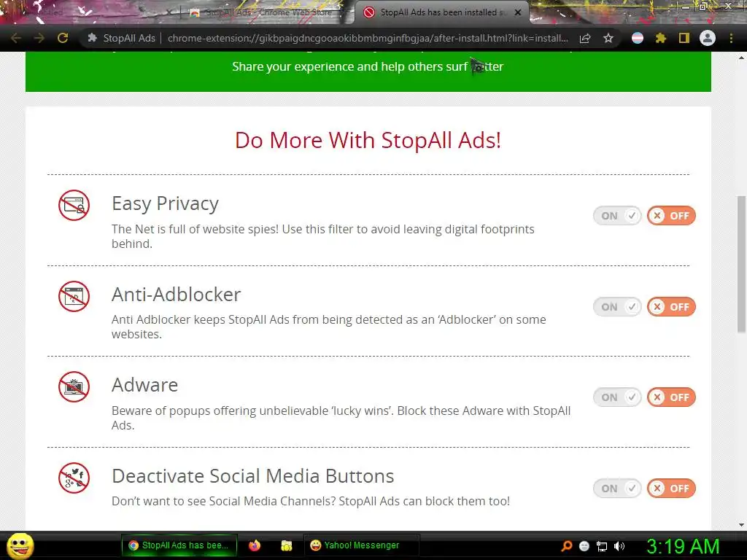Launch Firefox from the taskbar

pyautogui.click(x=255, y=545)
